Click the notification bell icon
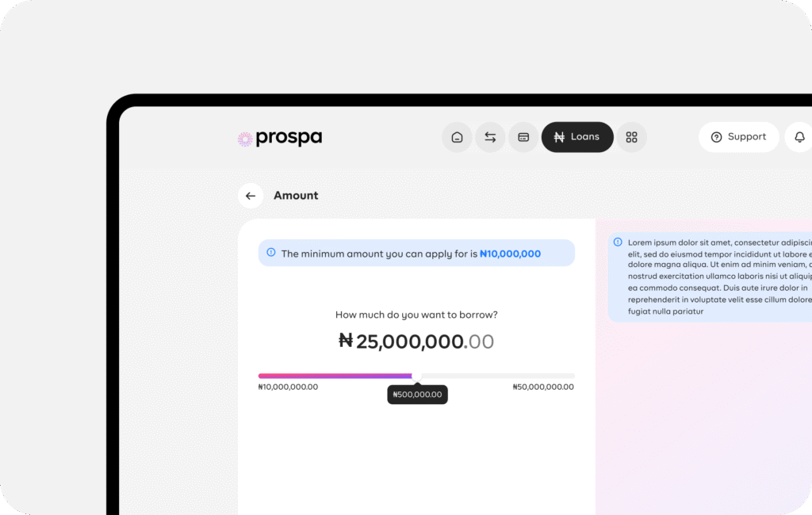The image size is (812, 515). 799,137
